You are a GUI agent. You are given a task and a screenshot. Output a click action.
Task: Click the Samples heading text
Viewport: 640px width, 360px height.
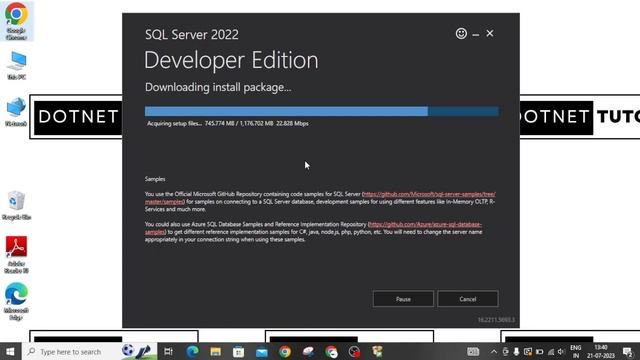pyautogui.click(x=155, y=179)
